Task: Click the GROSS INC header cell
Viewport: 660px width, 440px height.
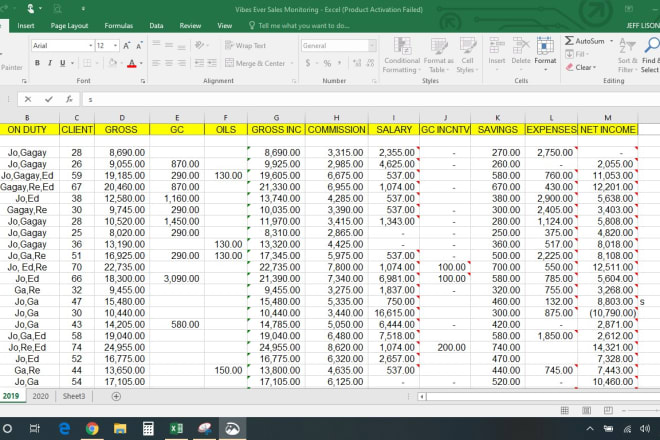Action: coord(274,130)
